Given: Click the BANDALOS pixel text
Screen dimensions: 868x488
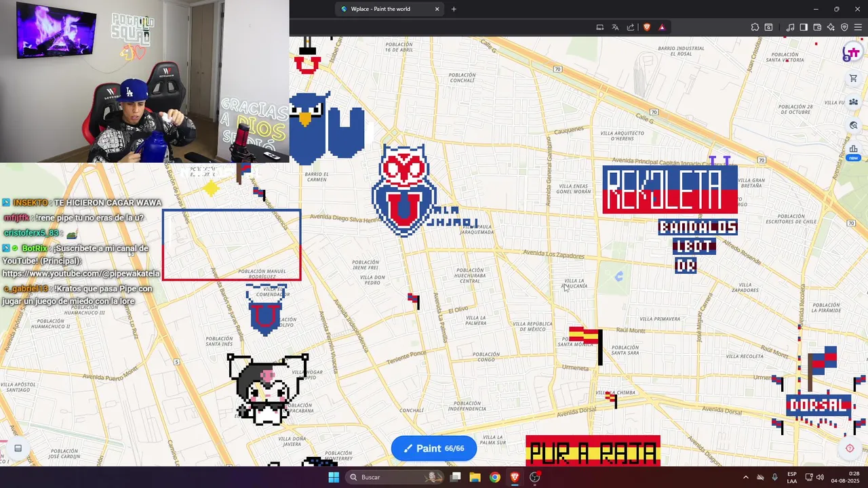Looking at the screenshot, I should tap(698, 227).
